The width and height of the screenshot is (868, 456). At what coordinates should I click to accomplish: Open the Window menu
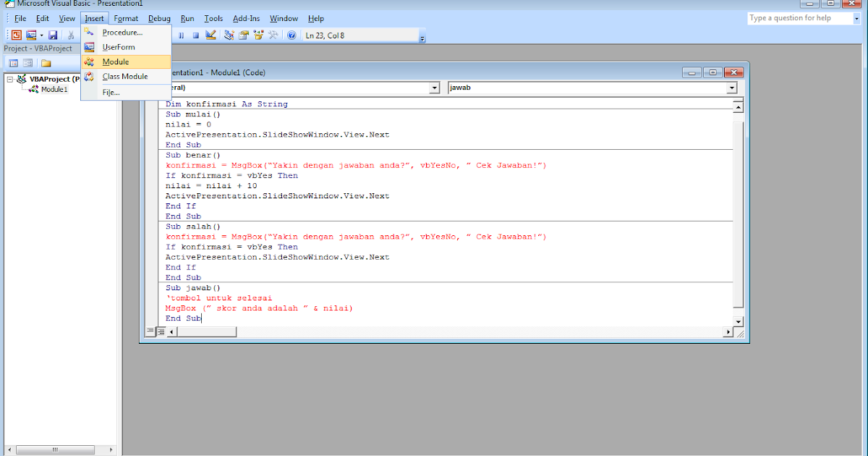(284, 18)
